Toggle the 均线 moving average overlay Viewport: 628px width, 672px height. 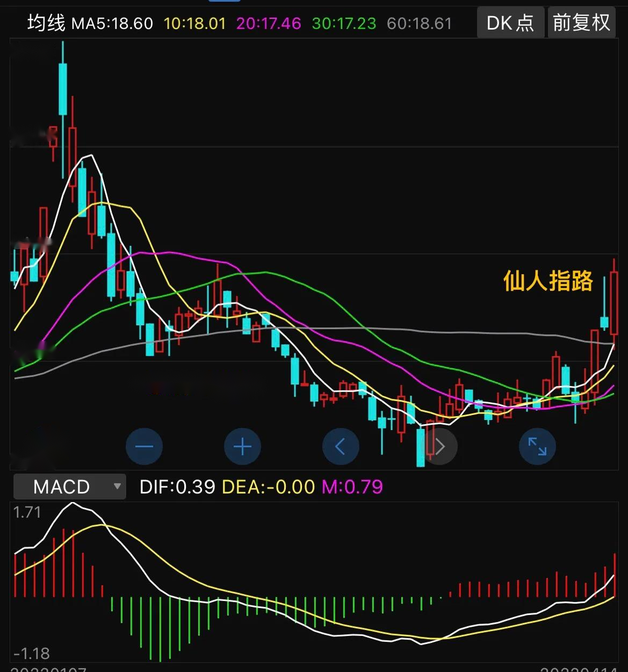(x=47, y=23)
